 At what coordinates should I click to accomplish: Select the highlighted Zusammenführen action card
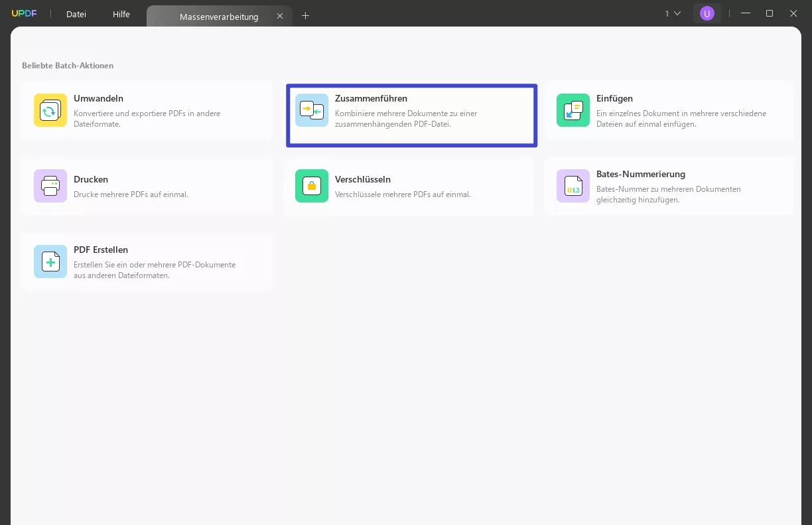tap(411, 115)
